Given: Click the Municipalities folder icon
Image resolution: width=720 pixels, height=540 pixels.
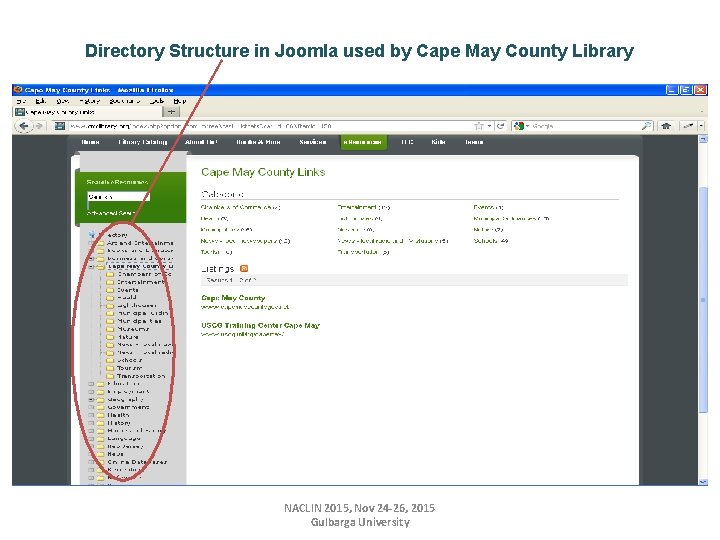Looking at the screenshot, I should click(110, 321).
